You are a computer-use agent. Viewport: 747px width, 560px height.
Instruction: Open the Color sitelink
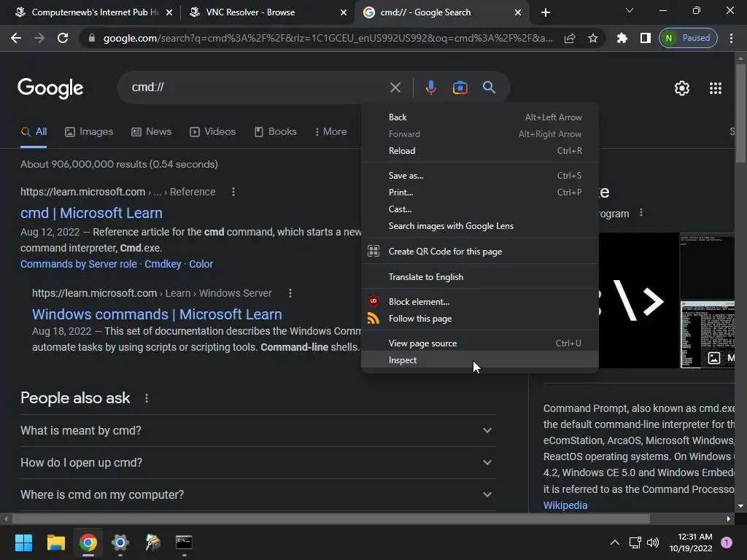tap(201, 264)
